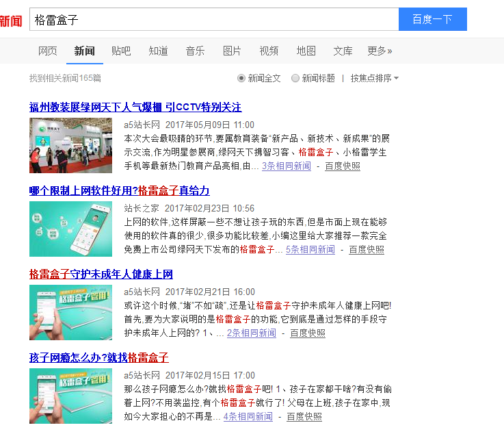This screenshot has width=504, height=434.
Task: Click source text a5站长网 2017年05月09日 11:00
Action: [x=189, y=125]
